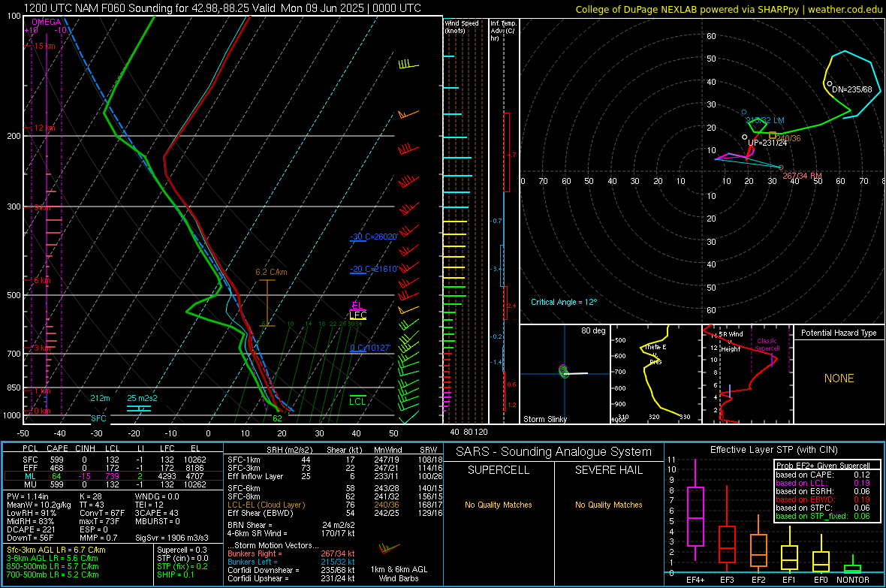Select the magenta EL level label
This screenshot has height=588, width=886.
point(357,306)
